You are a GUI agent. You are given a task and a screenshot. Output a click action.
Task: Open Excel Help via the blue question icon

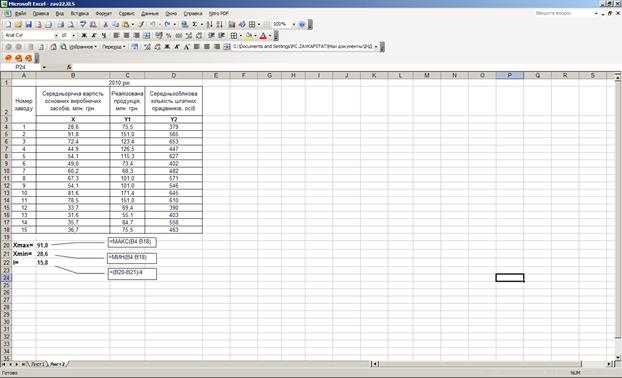click(302, 25)
